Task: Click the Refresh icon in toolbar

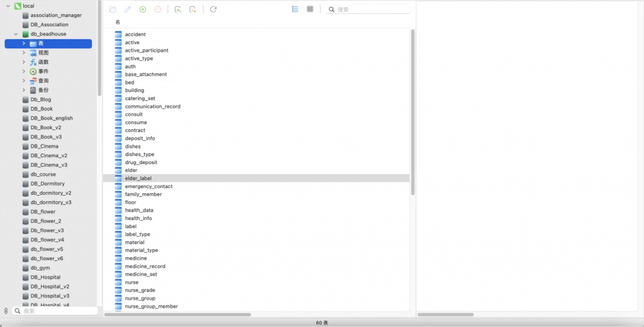Action: (x=213, y=9)
